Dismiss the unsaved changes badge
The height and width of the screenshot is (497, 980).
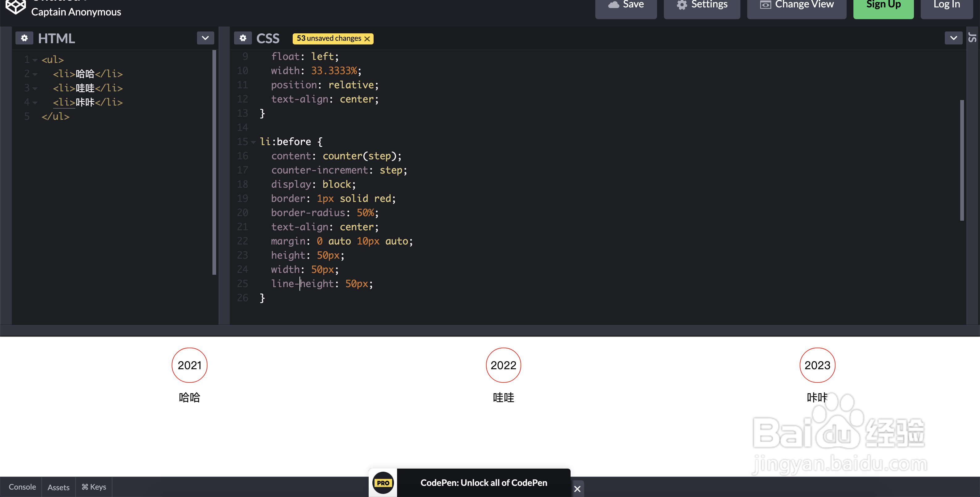tap(367, 39)
